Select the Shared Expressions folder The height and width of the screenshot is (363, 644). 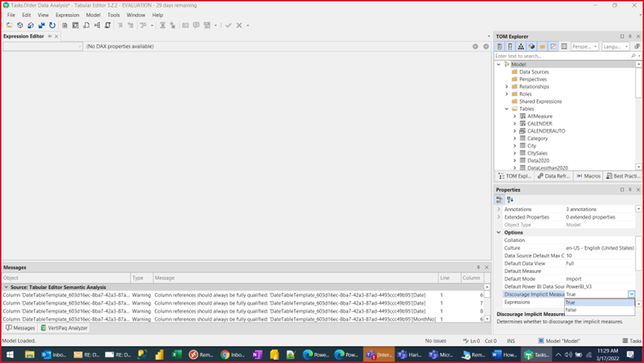[540, 102]
